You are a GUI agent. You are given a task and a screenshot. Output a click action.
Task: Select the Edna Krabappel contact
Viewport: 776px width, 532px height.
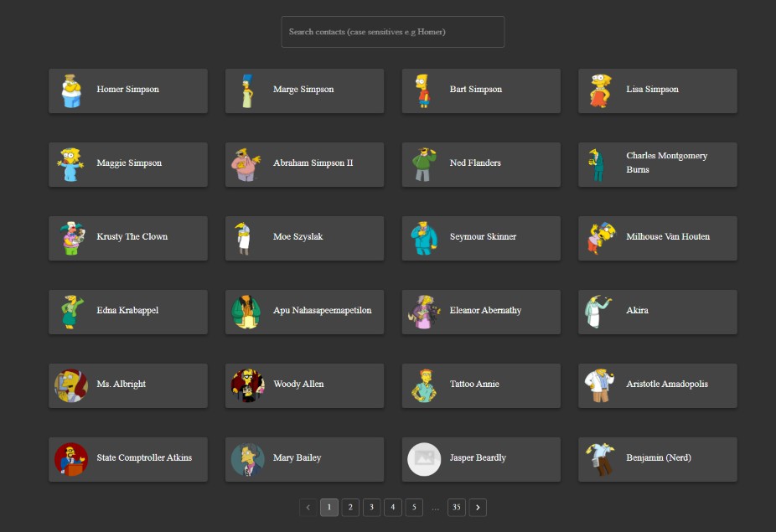(127, 312)
